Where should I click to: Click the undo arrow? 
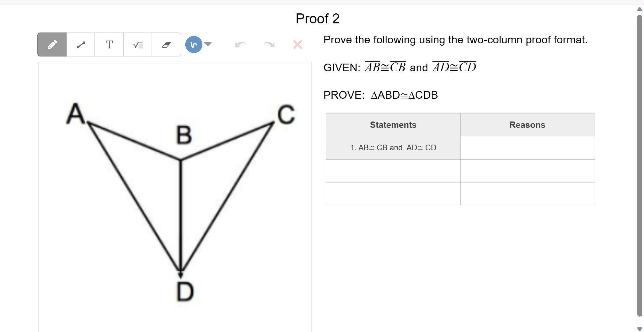tap(240, 44)
